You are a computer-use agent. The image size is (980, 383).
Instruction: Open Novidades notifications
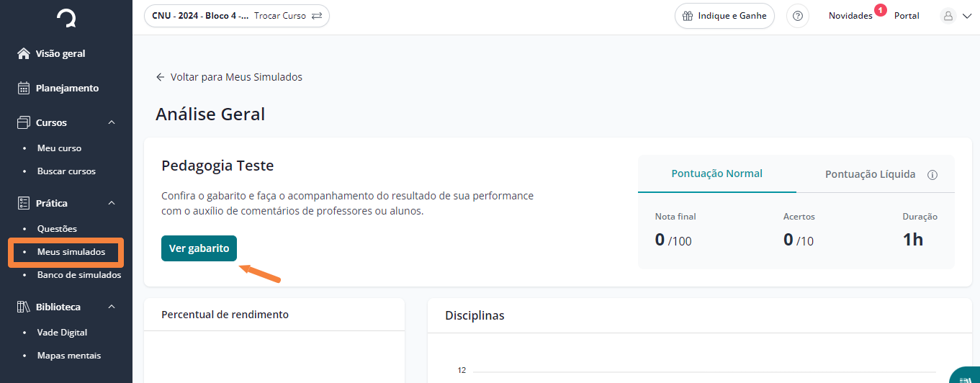pos(850,16)
